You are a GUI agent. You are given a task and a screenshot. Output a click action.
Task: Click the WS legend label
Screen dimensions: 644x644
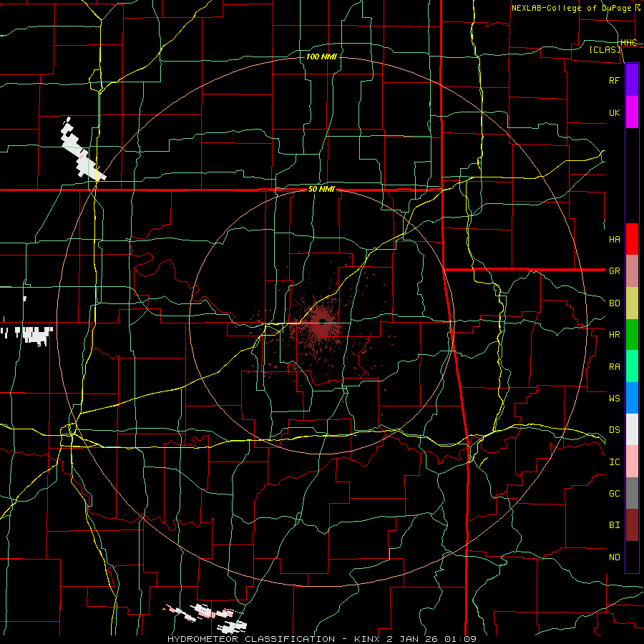[x=615, y=398]
